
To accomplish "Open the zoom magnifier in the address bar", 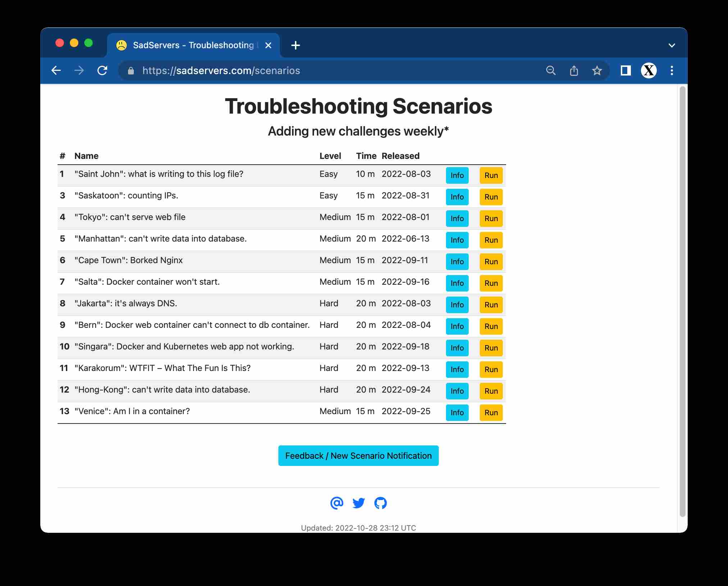I will [551, 70].
